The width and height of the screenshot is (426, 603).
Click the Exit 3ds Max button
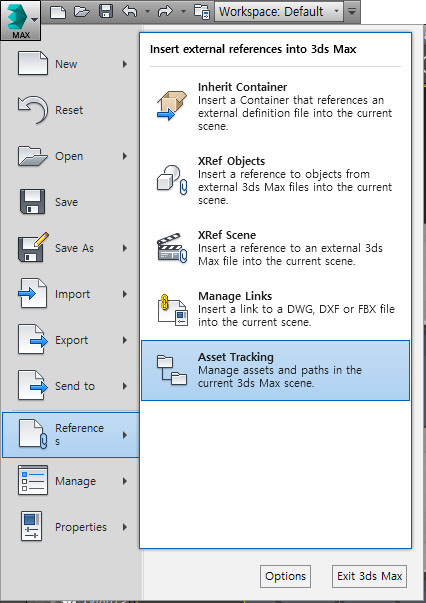(369, 576)
